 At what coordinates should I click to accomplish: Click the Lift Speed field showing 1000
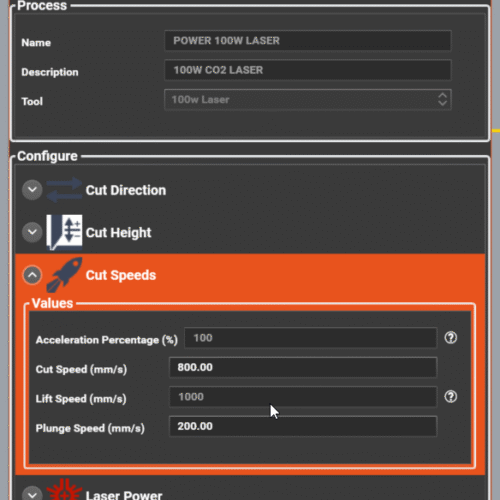[x=303, y=397]
